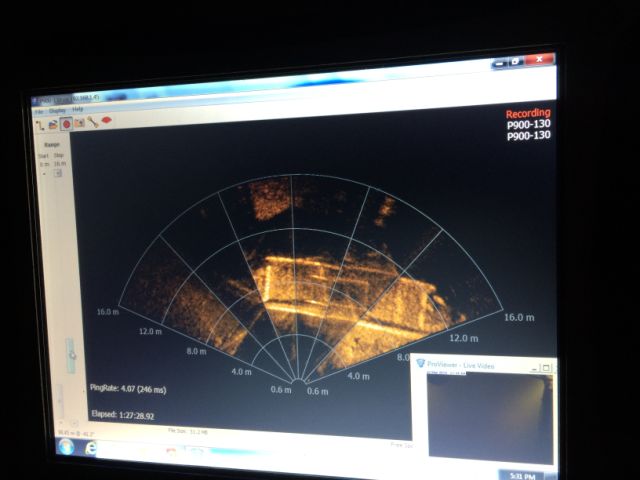Click the PingRate: 4.07 (246 ms) readout
The height and width of the screenshot is (480, 640).
pyautogui.click(x=128, y=389)
